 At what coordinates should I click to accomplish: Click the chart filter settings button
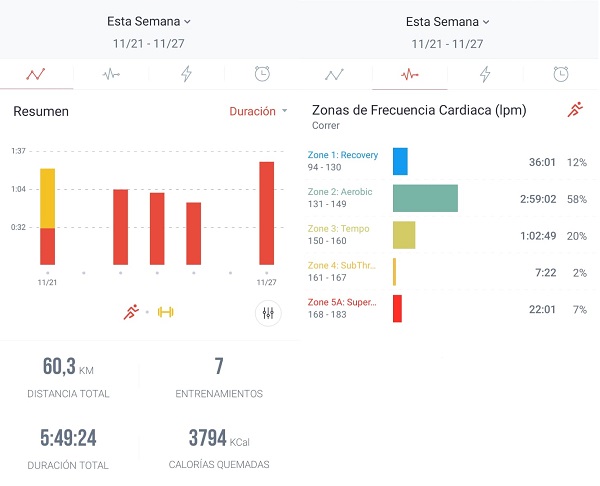[267, 313]
